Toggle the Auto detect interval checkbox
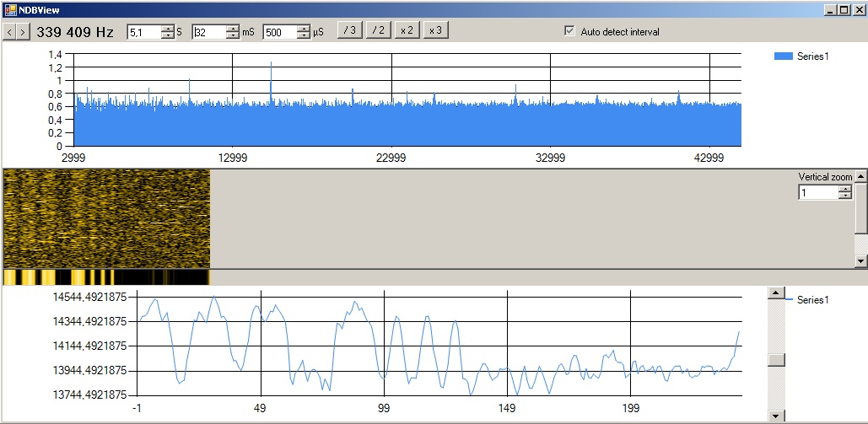Viewport: 868px width, 424px height. tap(570, 31)
